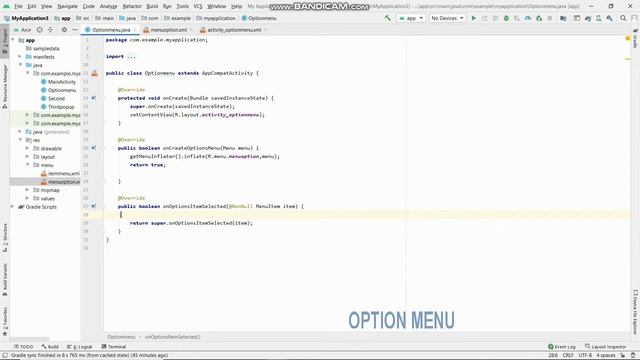Expand the layout folder

(x=27, y=157)
